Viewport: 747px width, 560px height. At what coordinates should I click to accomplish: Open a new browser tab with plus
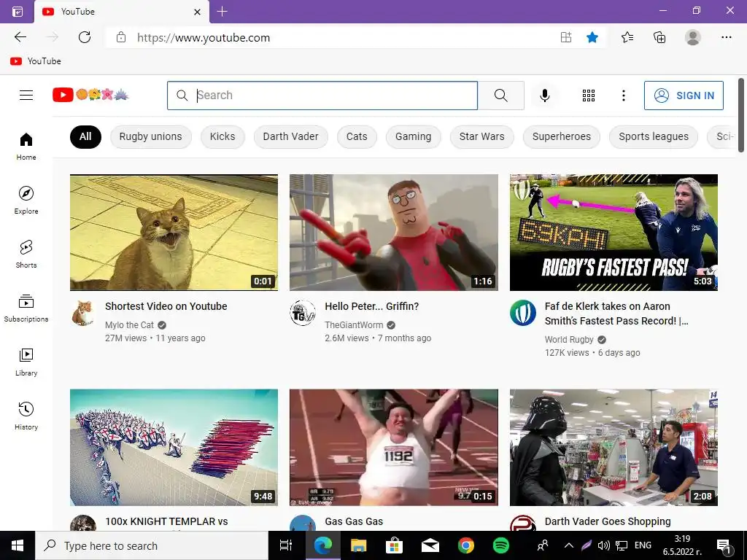tap(222, 12)
